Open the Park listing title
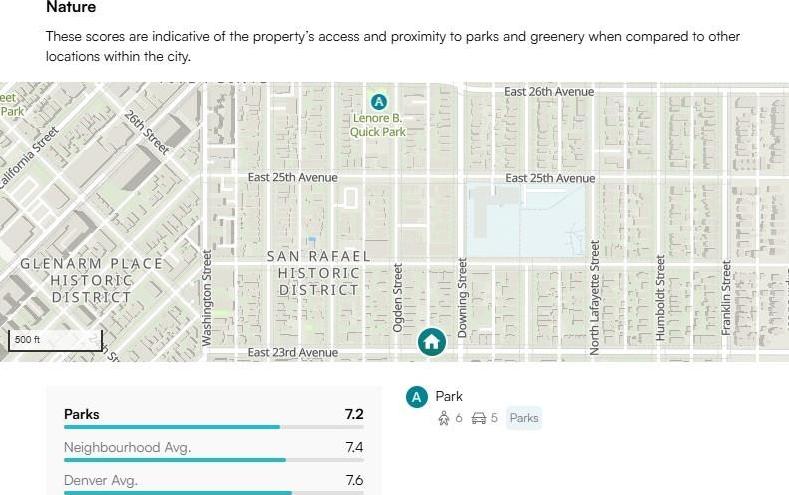This screenshot has height=495, width=789. point(449,396)
